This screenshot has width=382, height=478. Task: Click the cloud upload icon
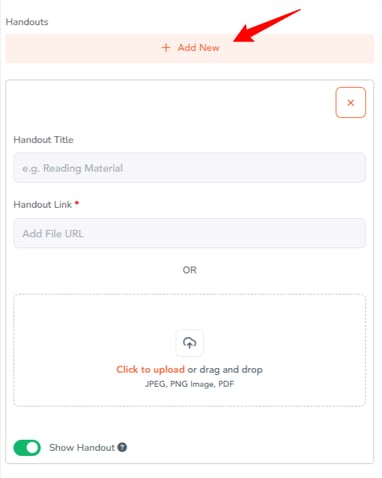[189, 343]
